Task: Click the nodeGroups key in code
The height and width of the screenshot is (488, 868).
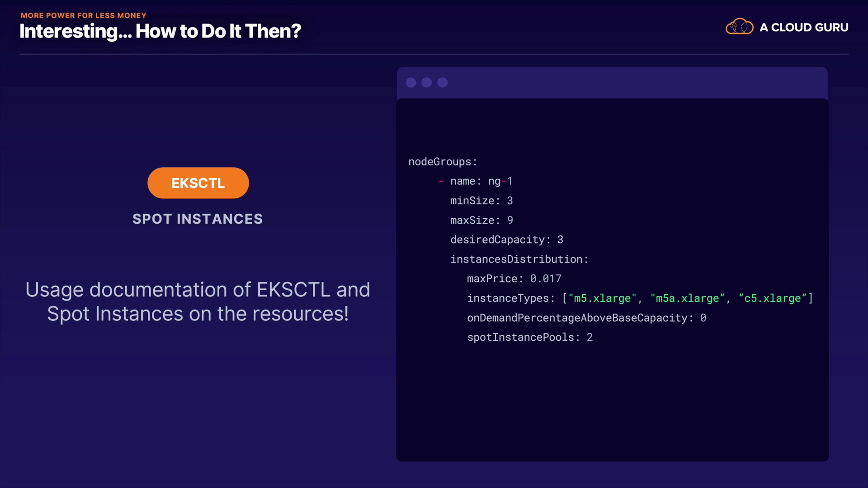Action: 439,162
